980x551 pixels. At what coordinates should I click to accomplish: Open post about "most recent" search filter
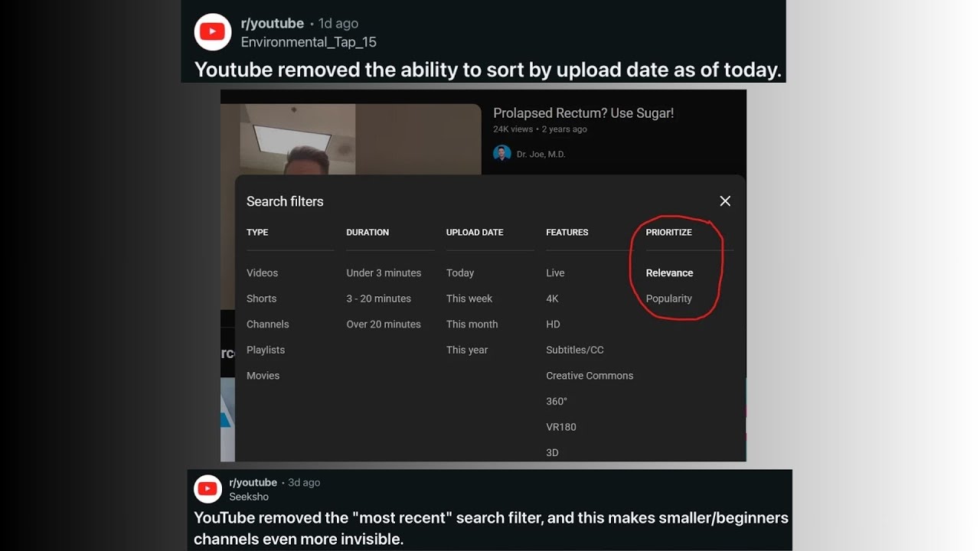point(491,528)
